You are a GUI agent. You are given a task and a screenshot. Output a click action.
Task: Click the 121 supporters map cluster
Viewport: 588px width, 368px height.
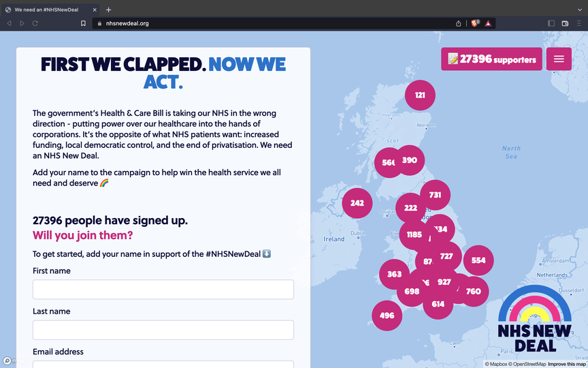tap(420, 95)
